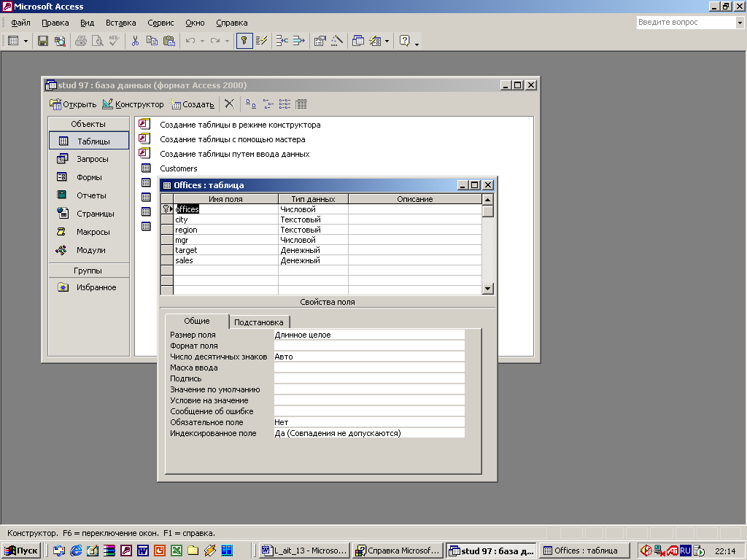Click the row selector for sales field
The width and height of the screenshot is (747, 560).
[167, 260]
